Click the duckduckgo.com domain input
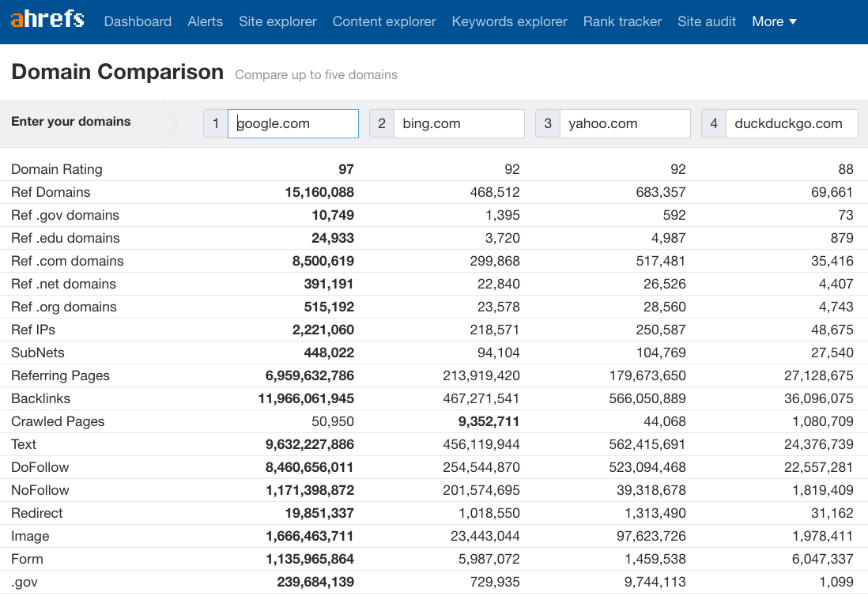This screenshot has width=868, height=596. 792,123
